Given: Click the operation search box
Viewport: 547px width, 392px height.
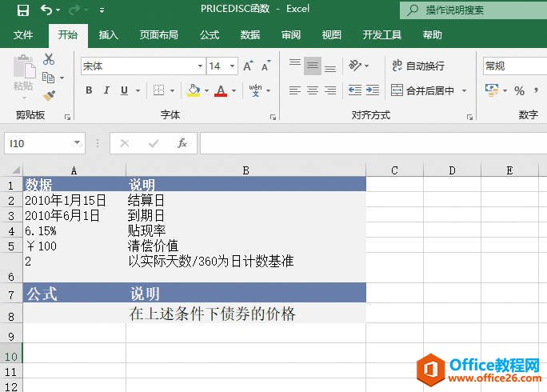Looking at the screenshot, I should 473,10.
